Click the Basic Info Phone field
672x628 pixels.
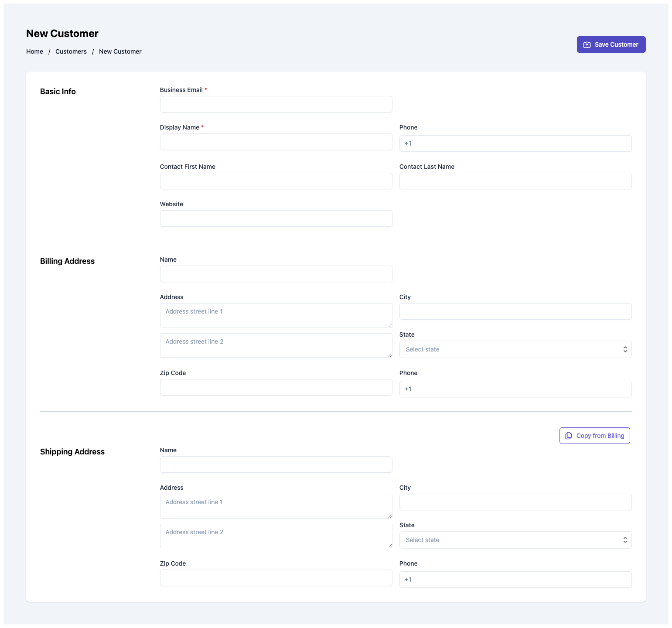pos(515,143)
